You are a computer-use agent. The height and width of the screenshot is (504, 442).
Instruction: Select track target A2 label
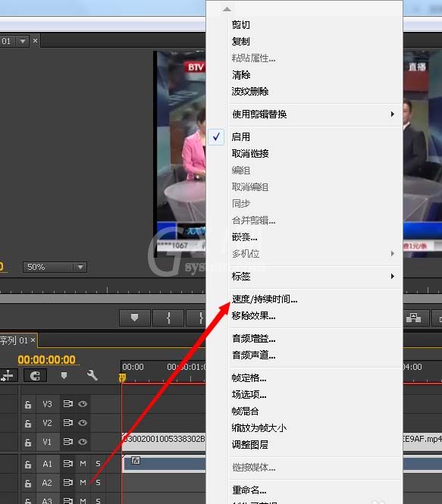47,483
